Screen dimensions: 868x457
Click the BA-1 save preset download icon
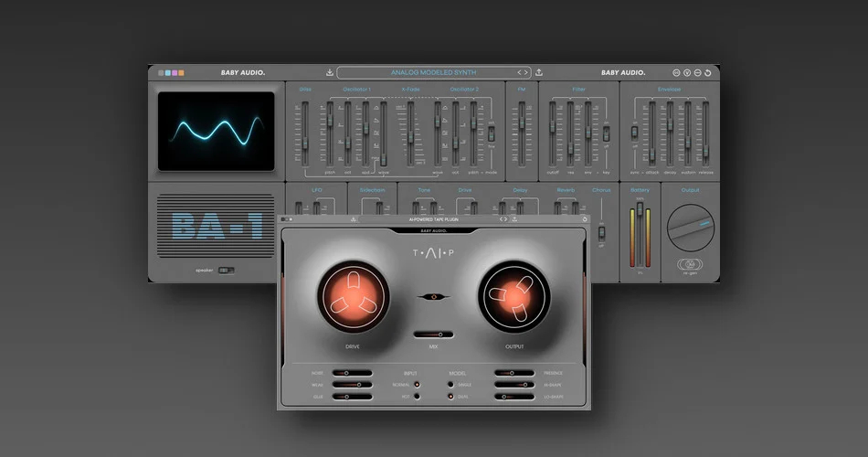(x=329, y=72)
